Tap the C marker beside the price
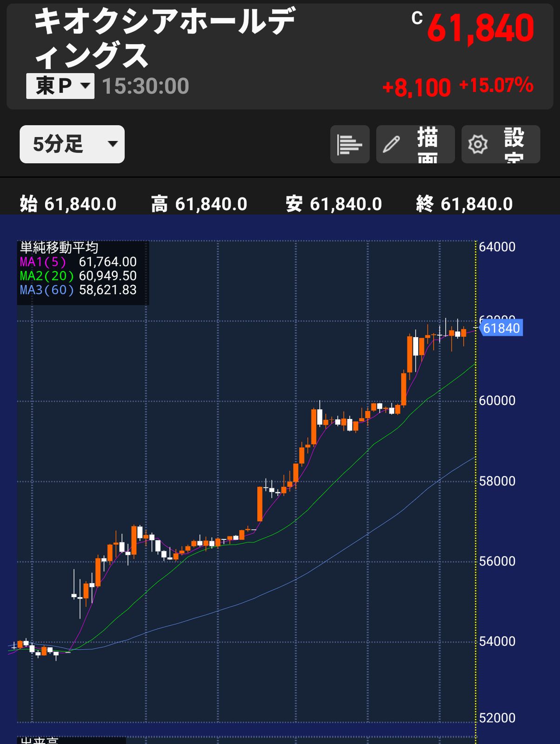This screenshot has width=560, height=744. coord(417,19)
